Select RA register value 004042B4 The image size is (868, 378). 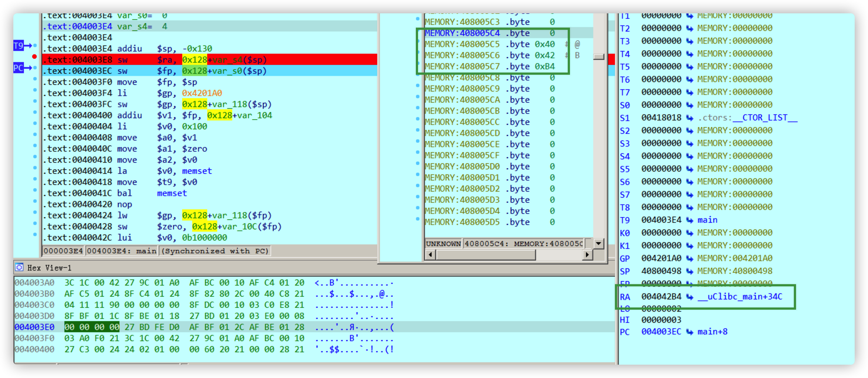(x=661, y=296)
